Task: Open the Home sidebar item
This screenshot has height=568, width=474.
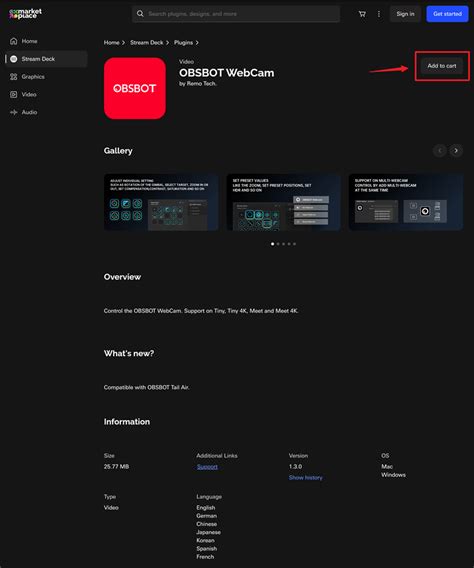Action: 46,41
